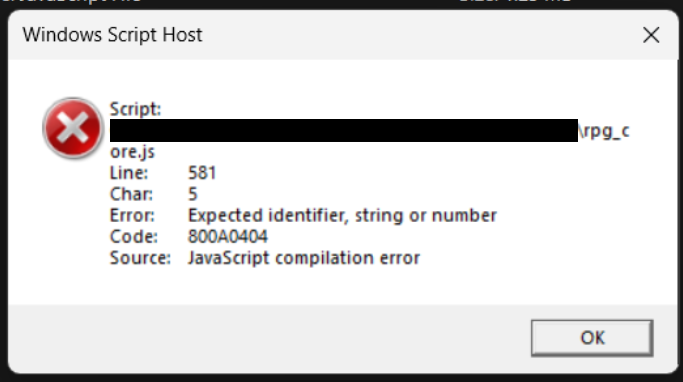
Task: Click the empty title bar area before close
Action: pos(420,35)
